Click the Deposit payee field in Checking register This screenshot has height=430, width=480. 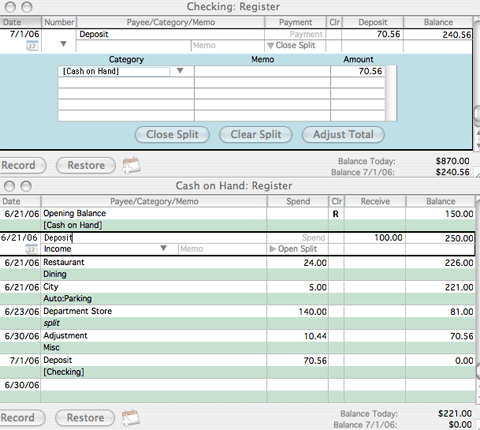[170, 34]
